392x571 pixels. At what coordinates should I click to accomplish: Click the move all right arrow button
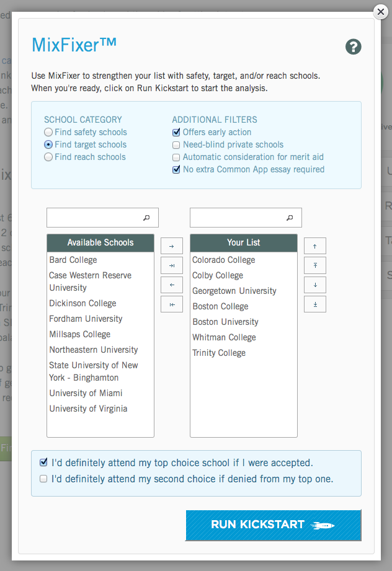pos(172,265)
